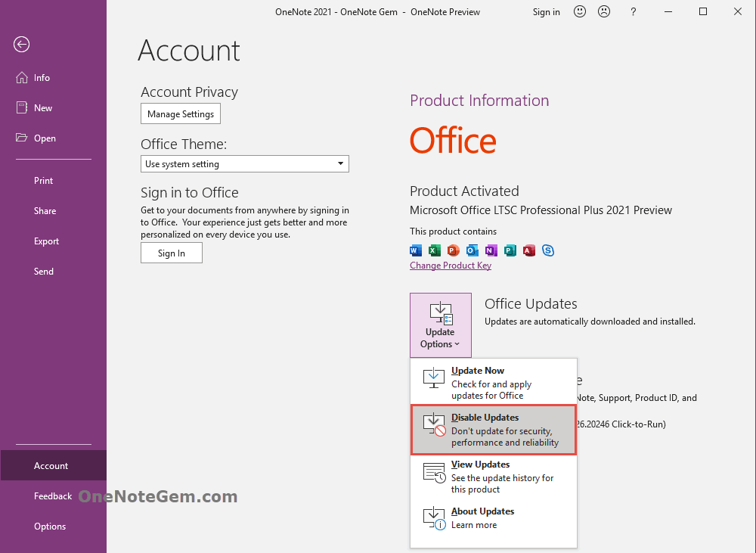Open the Change Product Key link
Image resolution: width=756 pixels, height=553 pixels.
[451, 266]
